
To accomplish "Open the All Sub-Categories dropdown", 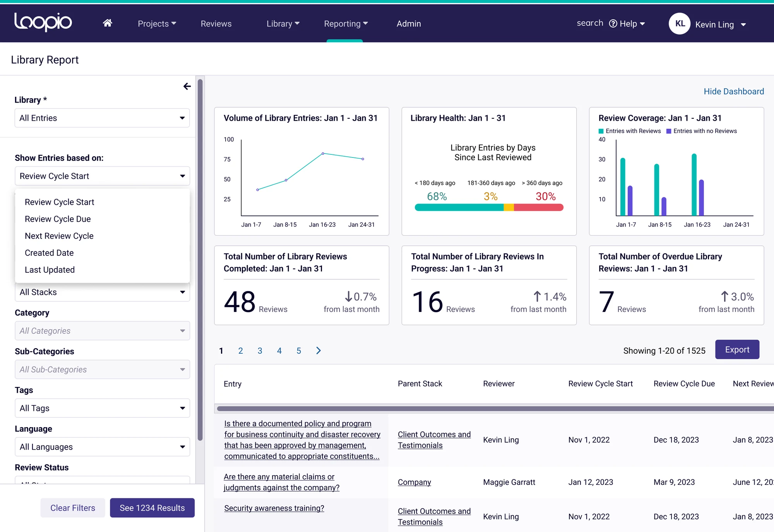I will click(102, 369).
